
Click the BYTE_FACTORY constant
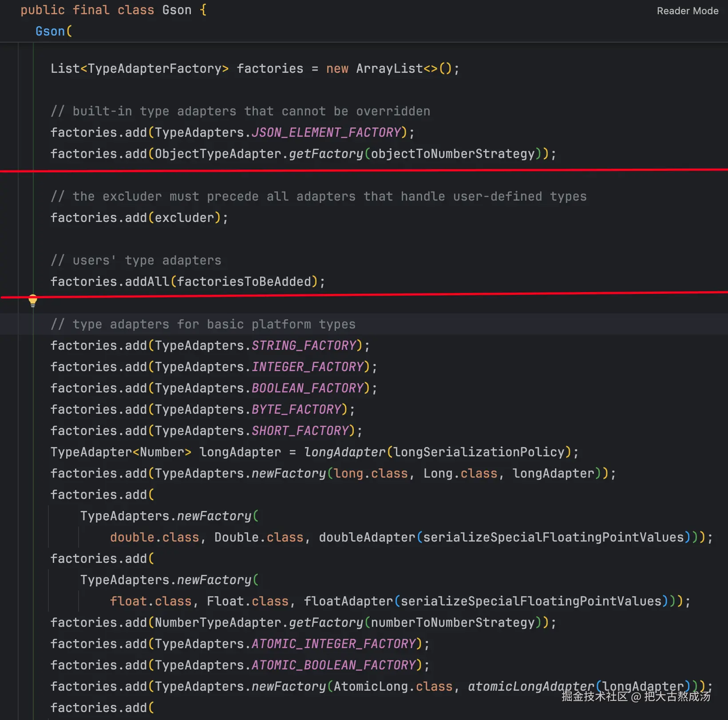pyautogui.click(x=297, y=410)
